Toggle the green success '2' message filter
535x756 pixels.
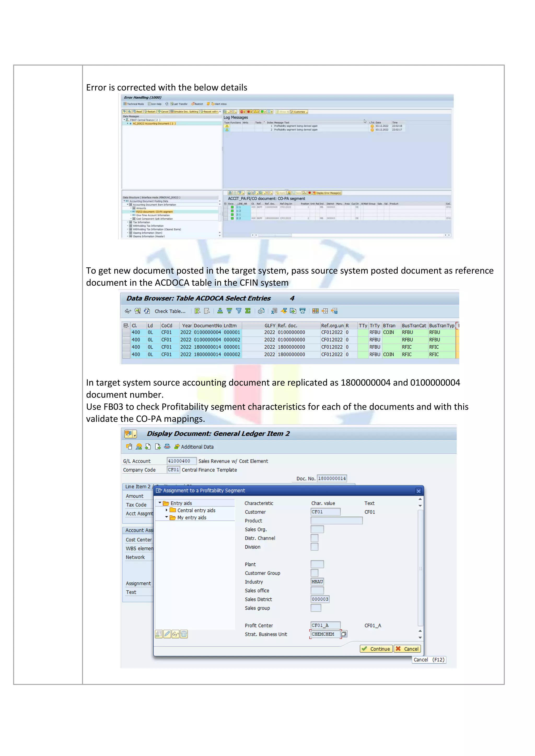[x=263, y=112]
